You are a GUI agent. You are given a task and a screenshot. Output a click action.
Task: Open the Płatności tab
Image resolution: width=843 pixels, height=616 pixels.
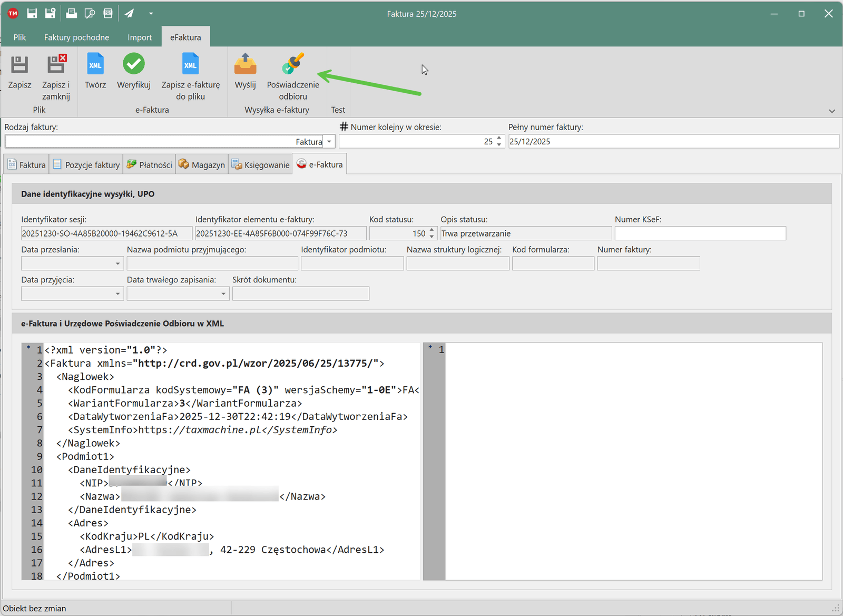[x=150, y=165]
